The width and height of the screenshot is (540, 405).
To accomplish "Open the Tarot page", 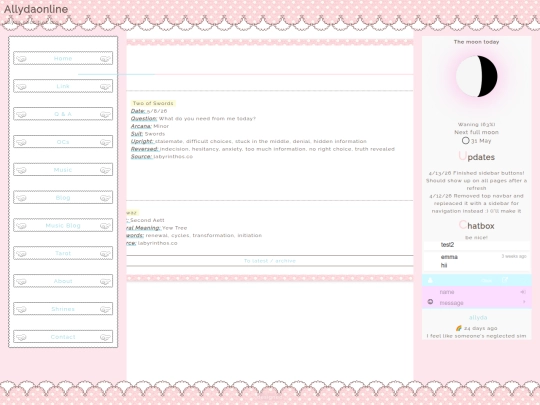I will (63, 253).
